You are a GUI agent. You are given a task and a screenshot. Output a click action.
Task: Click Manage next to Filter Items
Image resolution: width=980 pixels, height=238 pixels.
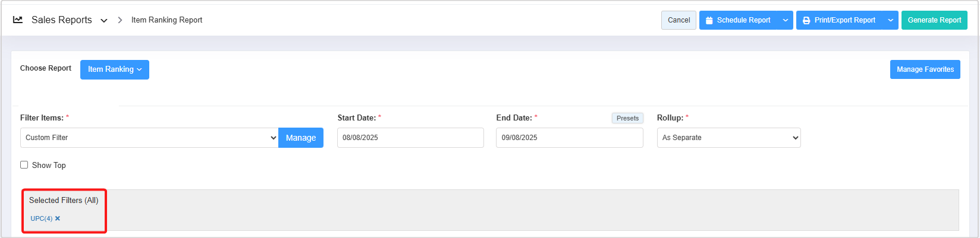(301, 138)
